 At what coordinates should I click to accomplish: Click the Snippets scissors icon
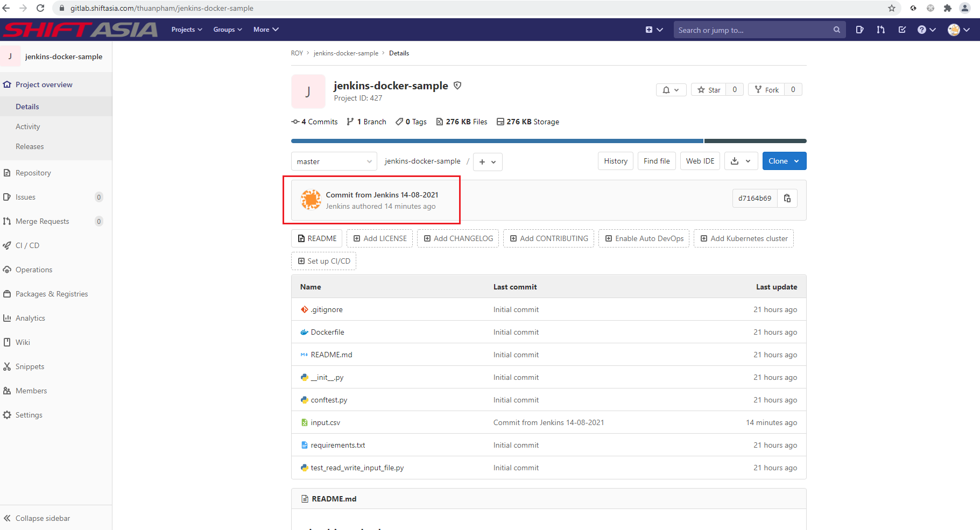point(7,366)
